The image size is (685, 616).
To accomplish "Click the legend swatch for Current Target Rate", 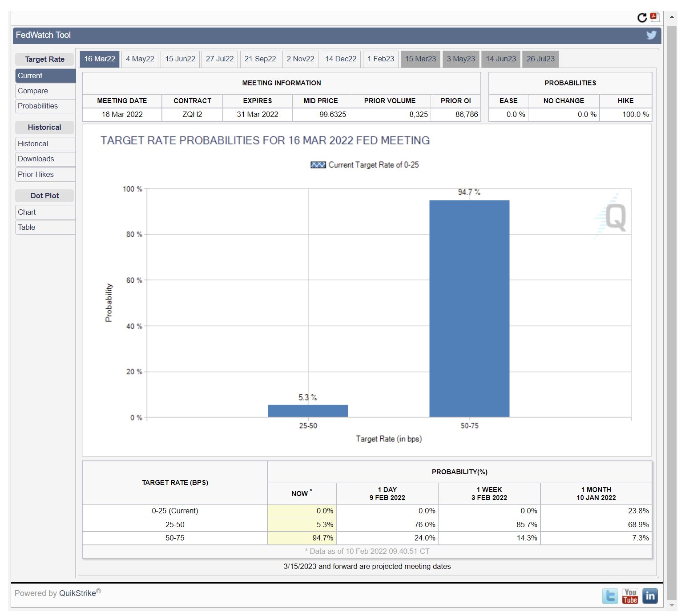I will [x=318, y=165].
